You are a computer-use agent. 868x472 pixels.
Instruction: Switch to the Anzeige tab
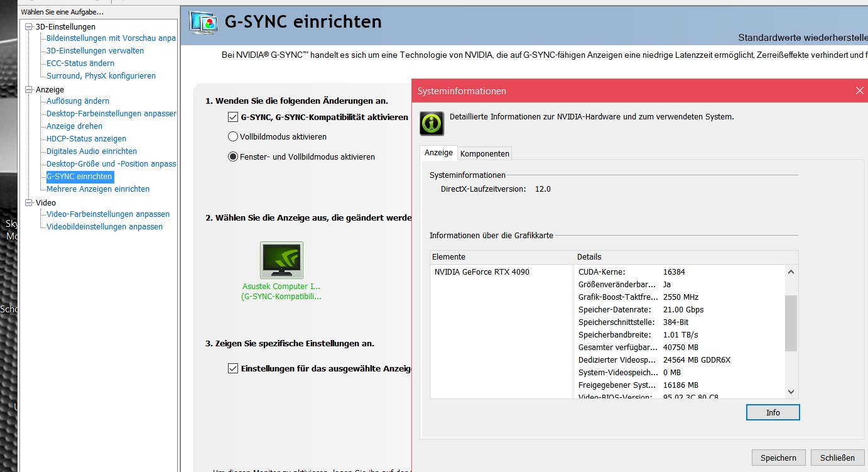point(438,153)
